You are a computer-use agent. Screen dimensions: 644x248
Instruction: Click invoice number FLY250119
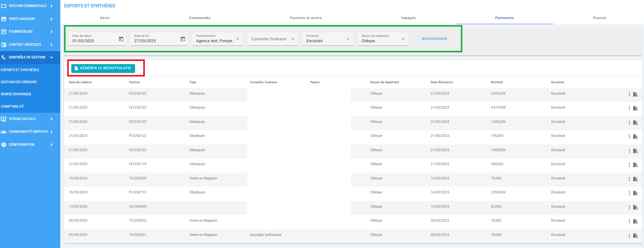(x=138, y=164)
